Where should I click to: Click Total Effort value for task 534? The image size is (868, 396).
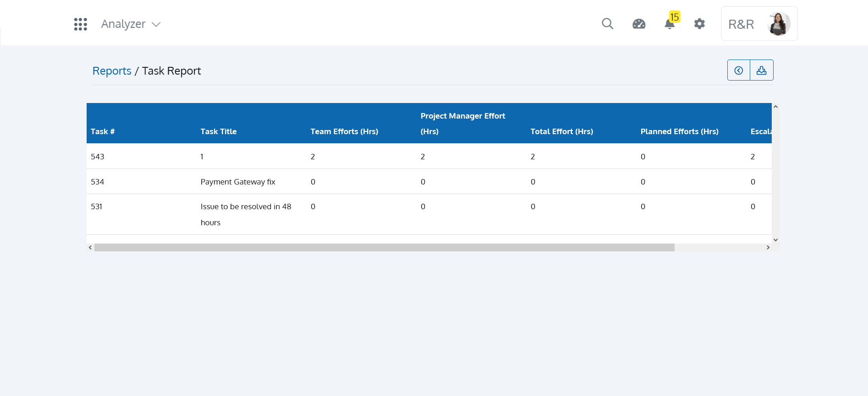coord(533,182)
